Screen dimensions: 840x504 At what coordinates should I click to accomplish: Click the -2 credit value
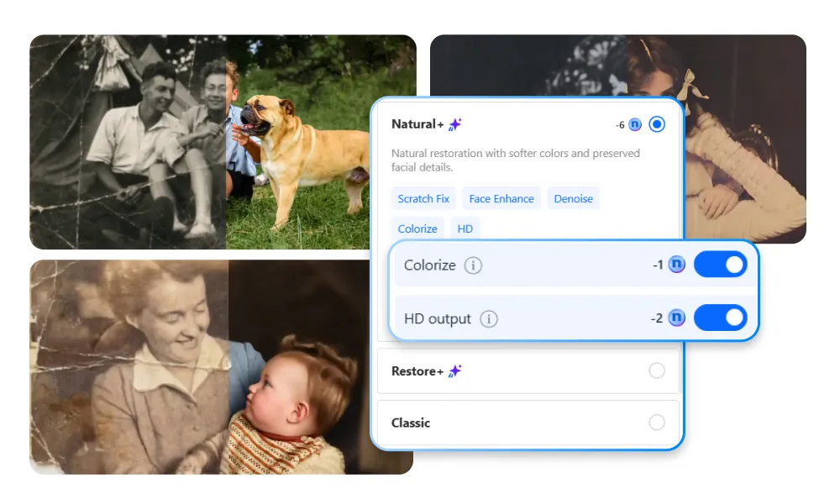pos(657,318)
